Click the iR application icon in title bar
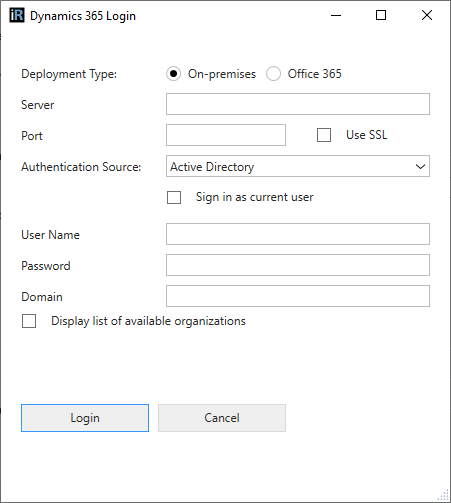 click(x=17, y=15)
